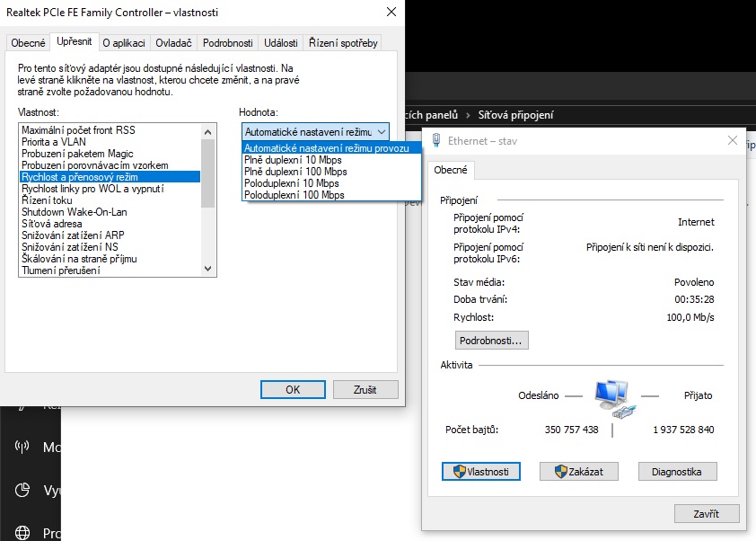This screenshot has width=756, height=541.
Task: Click the antenna icon in Settings sidebar
Action: 22,447
